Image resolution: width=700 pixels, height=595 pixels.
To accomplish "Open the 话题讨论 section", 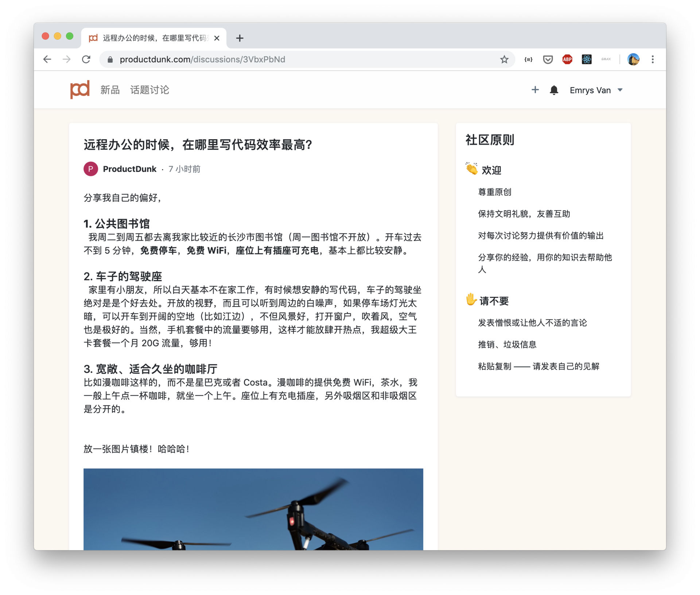I will [x=149, y=90].
